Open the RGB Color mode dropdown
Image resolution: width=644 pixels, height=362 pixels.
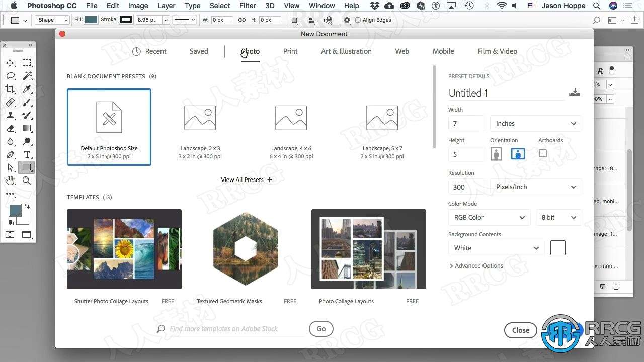click(x=489, y=217)
